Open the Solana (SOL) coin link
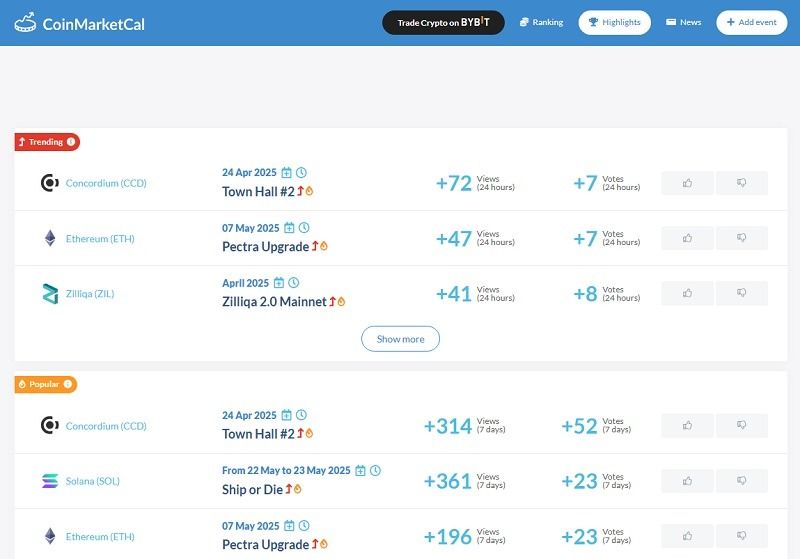The width and height of the screenshot is (800, 559). [x=92, y=481]
